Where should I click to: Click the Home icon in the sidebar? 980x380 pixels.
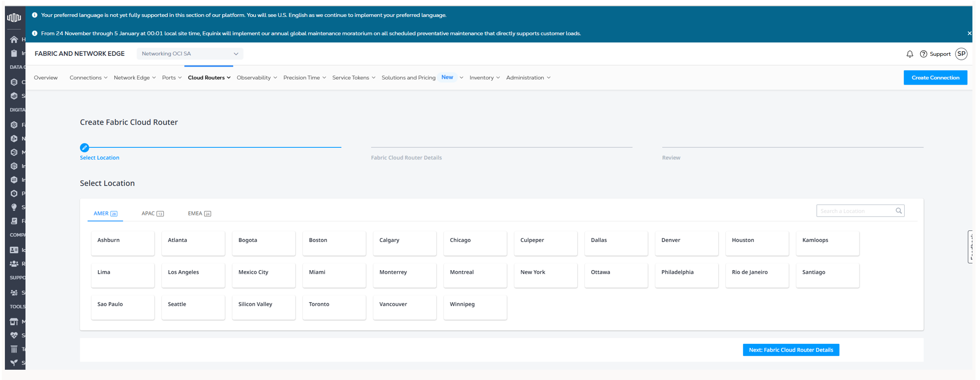14,40
